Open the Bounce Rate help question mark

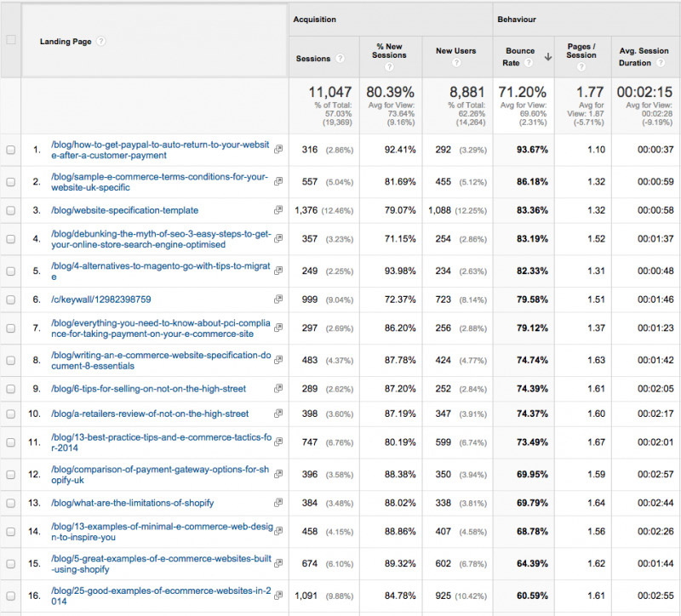point(529,62)
